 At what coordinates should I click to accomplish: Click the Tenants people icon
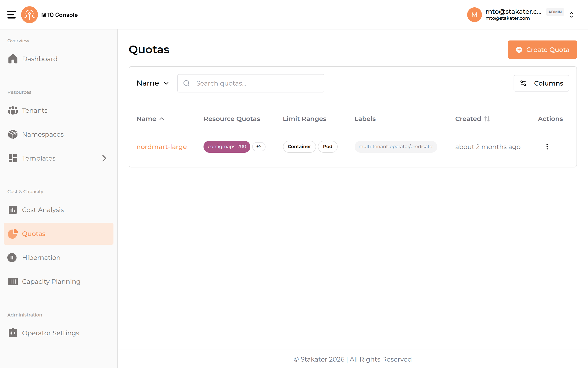[x=13, y=110]
